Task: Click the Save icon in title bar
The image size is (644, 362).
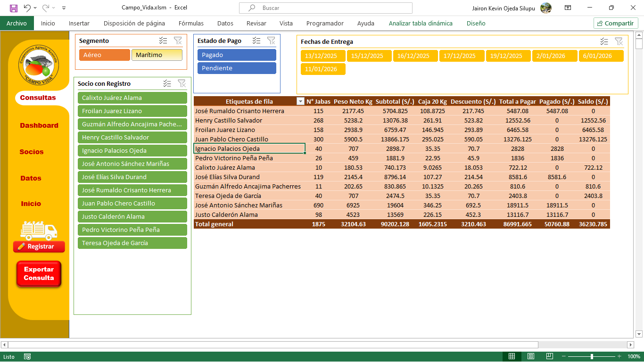Action: (14, 8)
